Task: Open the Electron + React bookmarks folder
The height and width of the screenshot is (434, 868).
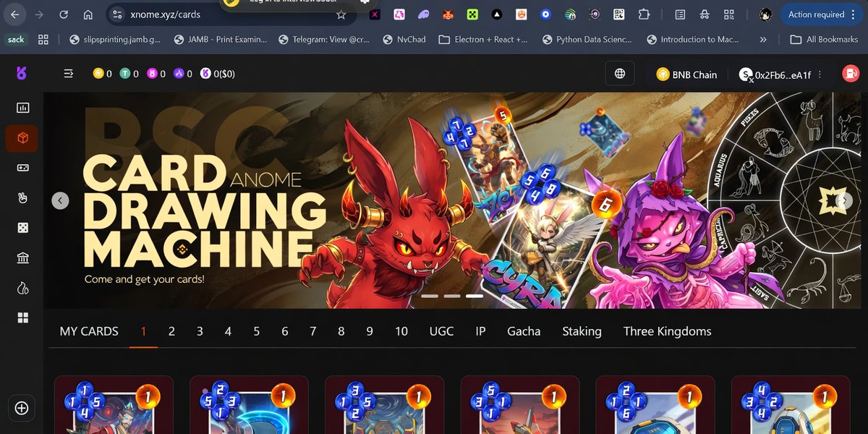Action: [x=483, y=40]
